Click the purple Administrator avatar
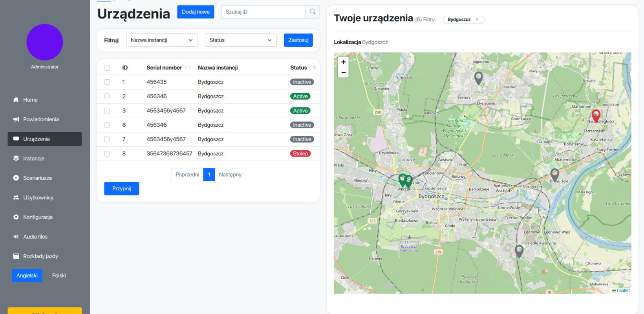The image size is (644, 314). click(x=45, y=42)
